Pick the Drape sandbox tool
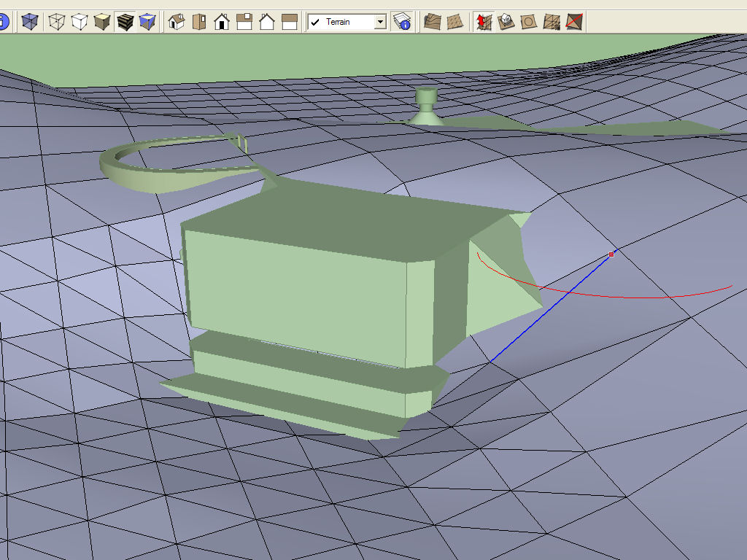This screenshot has height=560, width=747. 528,22
